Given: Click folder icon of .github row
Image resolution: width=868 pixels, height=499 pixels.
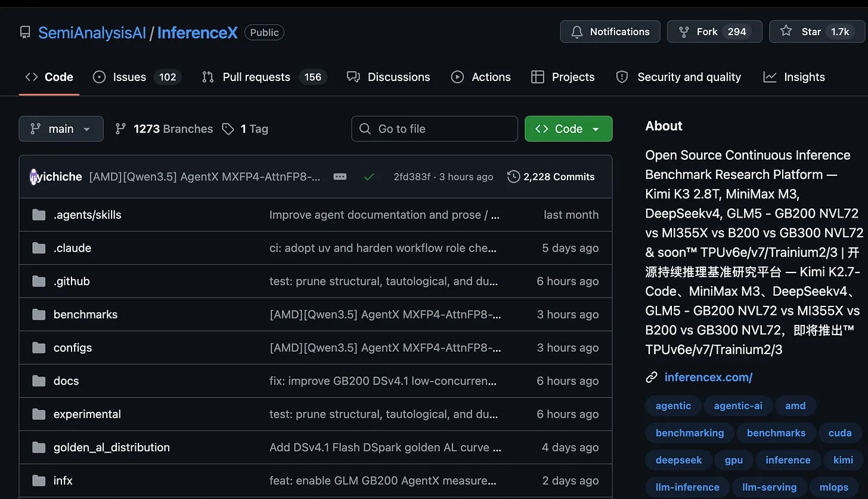Looking at the screenshot, I should (x=39, y=281).
